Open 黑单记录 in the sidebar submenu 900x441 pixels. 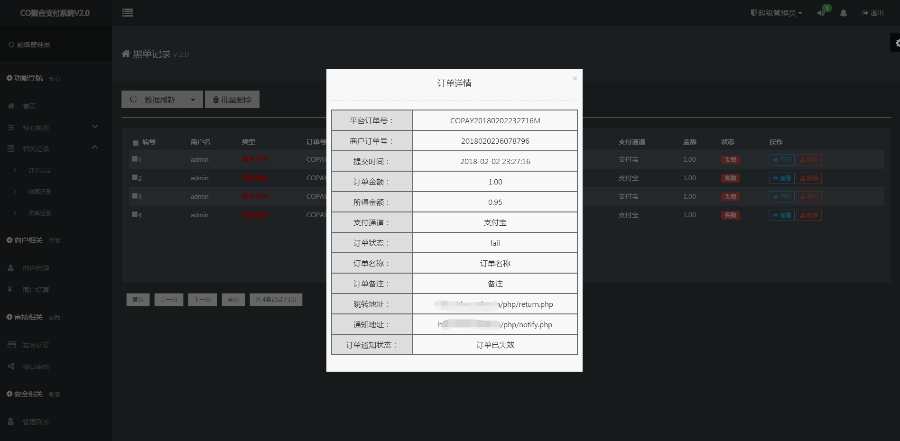40,213
